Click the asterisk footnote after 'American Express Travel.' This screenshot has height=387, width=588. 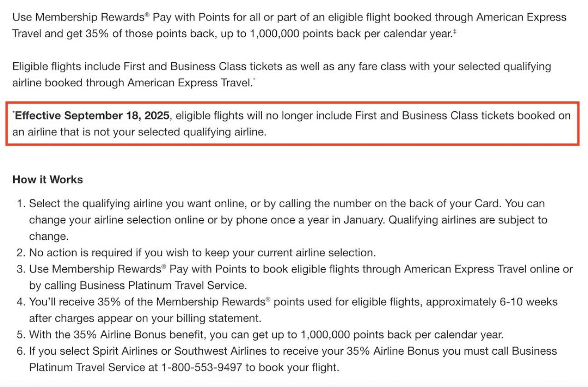click(254, 80)
